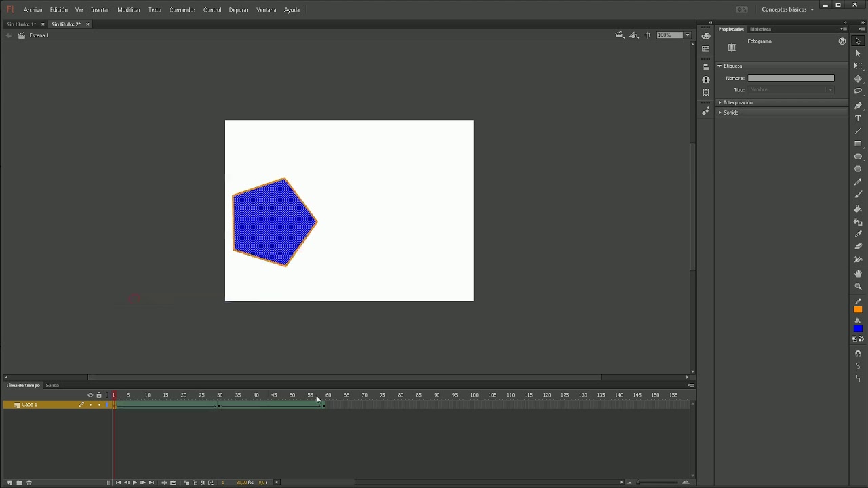The width and height of the screenshot is (868, 488).
Task: Open Conceptos básicos workspace dropdown
Action: pos(787,10)
